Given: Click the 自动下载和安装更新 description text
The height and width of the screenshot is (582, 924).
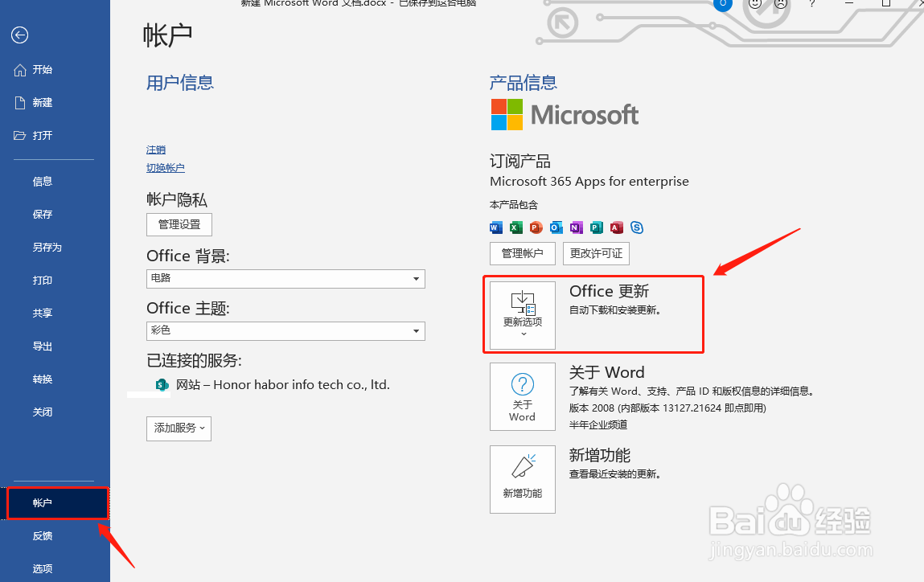Looking at the screenshot, I should coord(614,310).
